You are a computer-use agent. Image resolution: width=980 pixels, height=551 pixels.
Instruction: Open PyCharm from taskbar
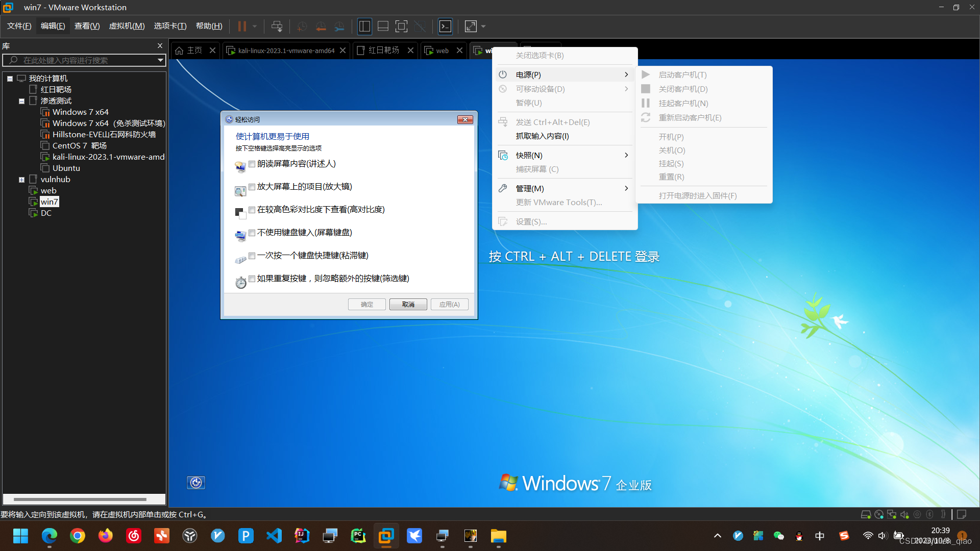coord(358,536)
